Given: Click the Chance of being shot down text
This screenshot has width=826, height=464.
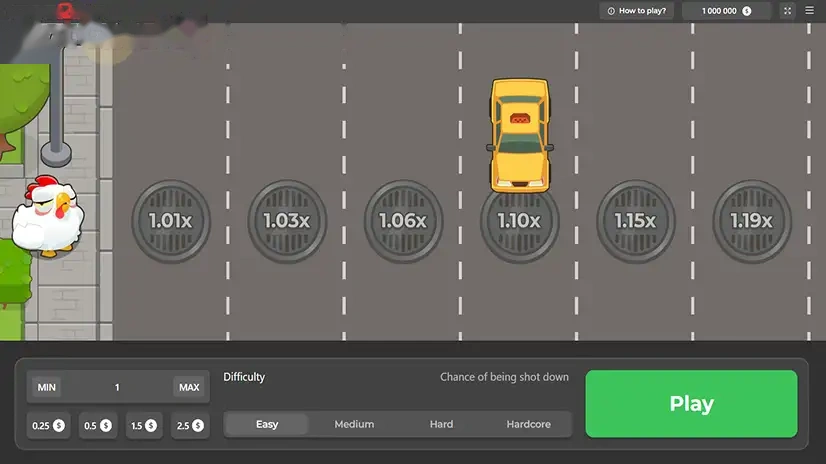Looking at the screenshot, I should tap(504, 377).
